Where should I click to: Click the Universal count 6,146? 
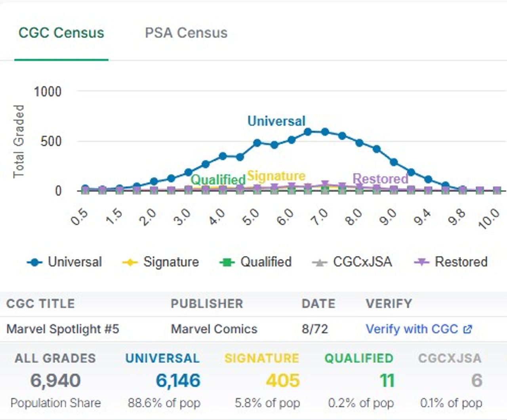point(178,380)
